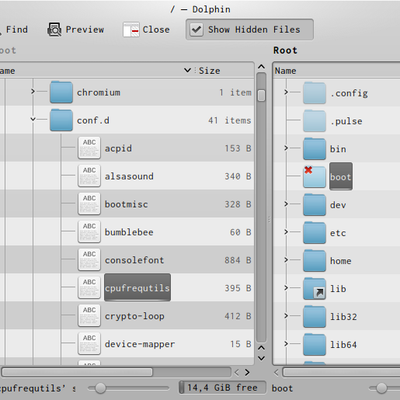Select the .pulse hidden folder icon
The width and height of the screenshot is (400, 400).
(314, 121)
